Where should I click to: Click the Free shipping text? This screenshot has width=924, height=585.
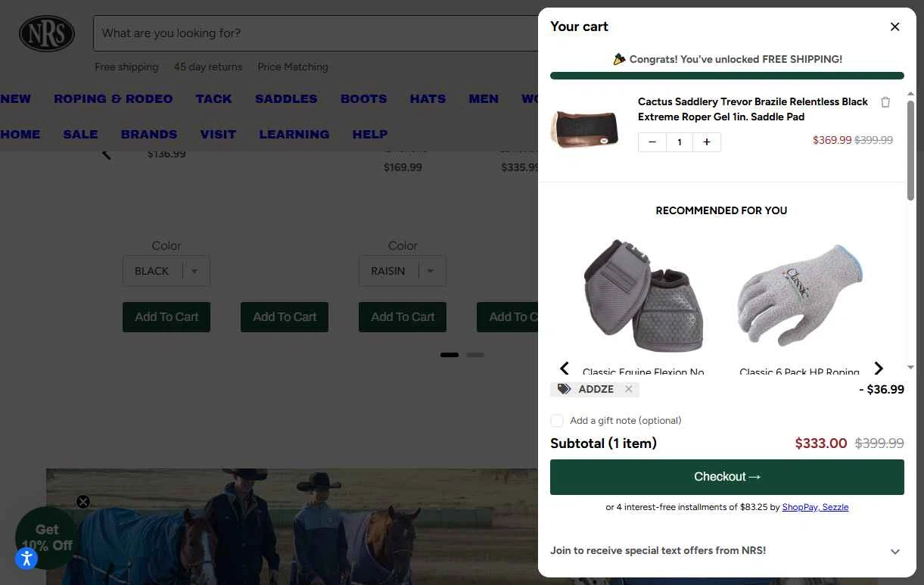tap(126, 67)
